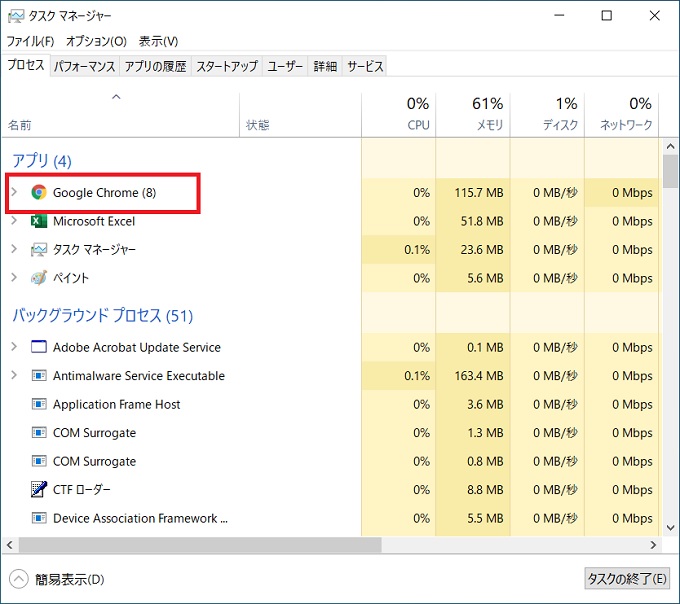
Task: Select the Google Chrome (8) row name
Action: point(105,193)
